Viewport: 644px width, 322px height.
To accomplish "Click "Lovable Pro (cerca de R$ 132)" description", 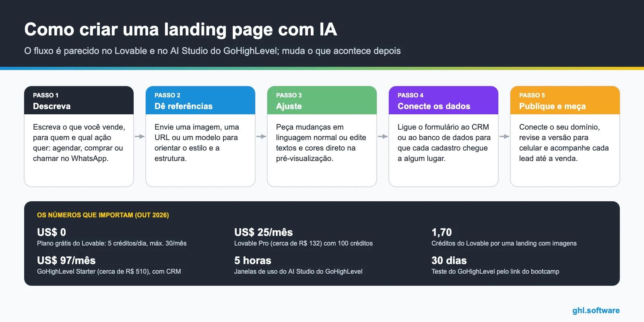I will coord(303,243).
